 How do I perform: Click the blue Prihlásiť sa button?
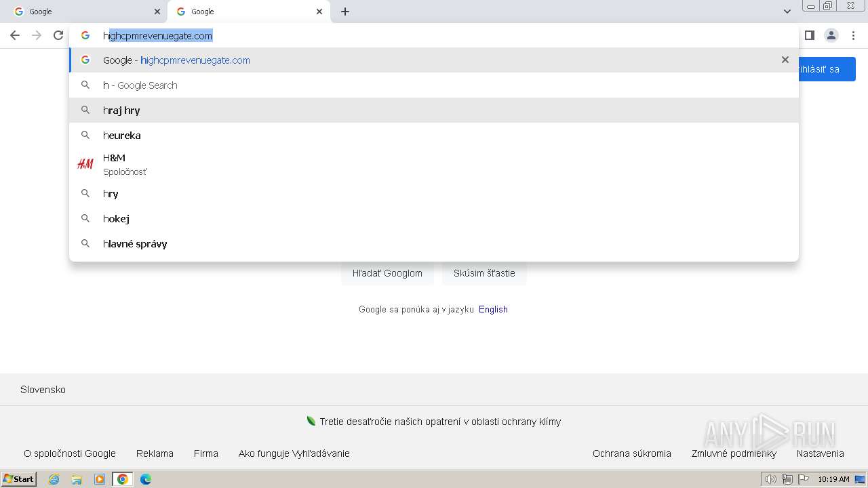click(x=827, y=69)
